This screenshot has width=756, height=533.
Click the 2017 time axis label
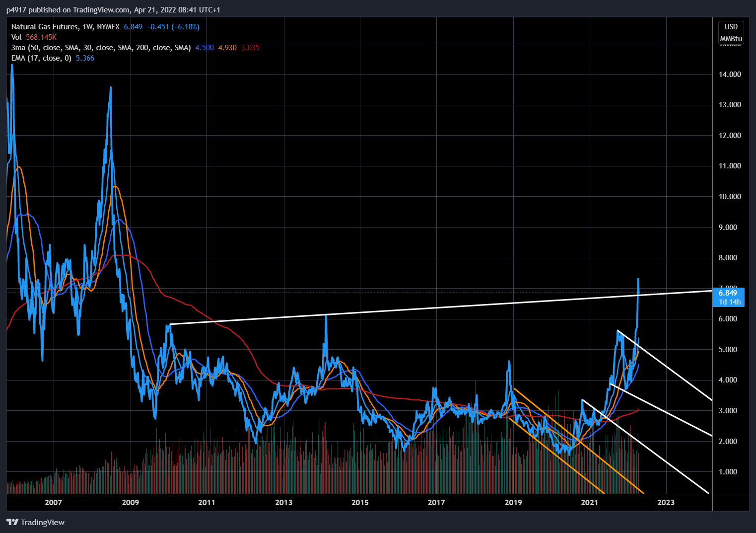coord(437,503)
